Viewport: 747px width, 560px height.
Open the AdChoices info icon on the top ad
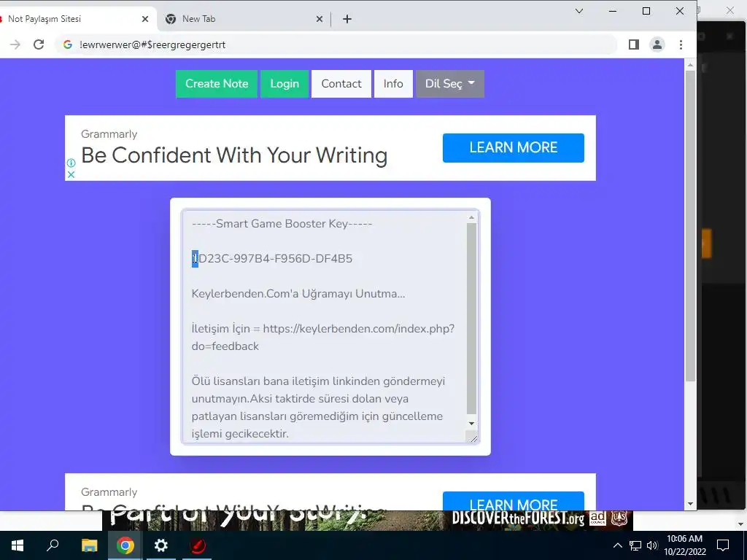coord(71,163)
